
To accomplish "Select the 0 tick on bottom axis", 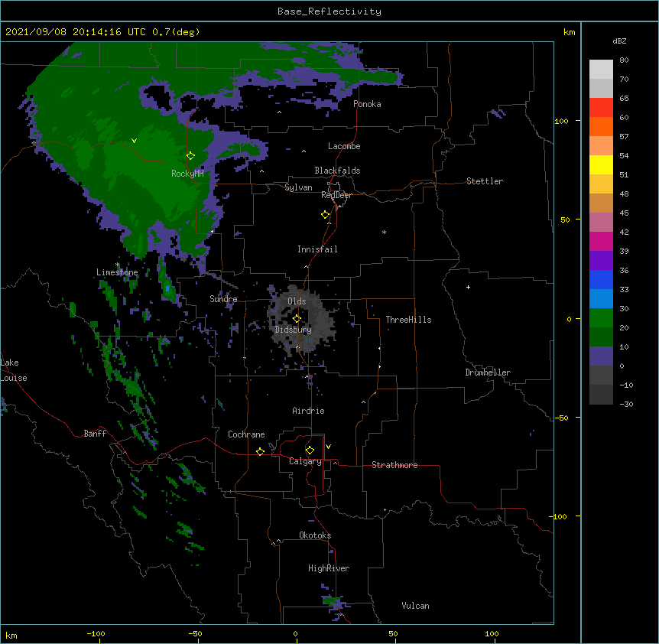I will [295, 633].
